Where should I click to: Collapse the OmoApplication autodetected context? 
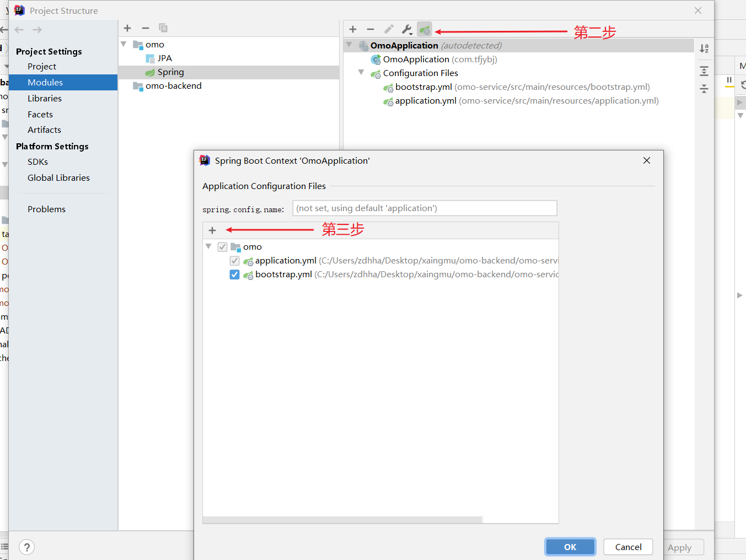(x=349, y=45)
